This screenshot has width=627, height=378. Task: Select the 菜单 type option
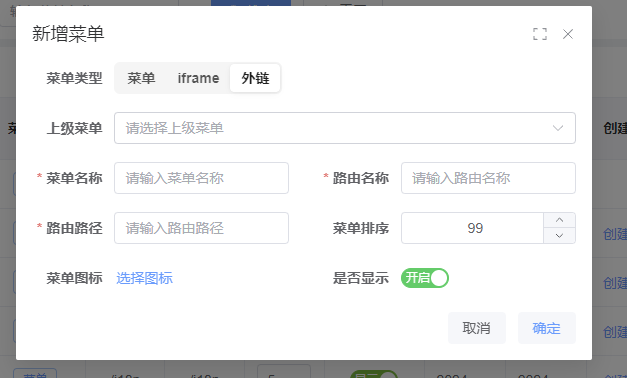[x=141, y=78]
